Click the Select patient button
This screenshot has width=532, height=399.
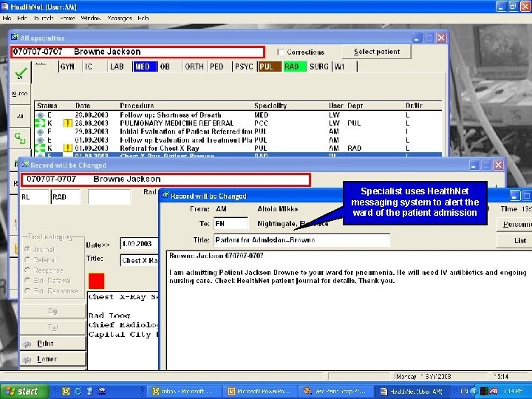tap(377, 52)
